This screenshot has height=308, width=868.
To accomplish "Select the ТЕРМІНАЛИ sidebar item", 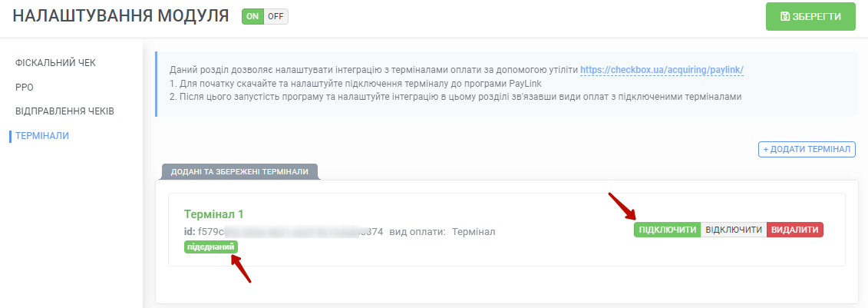I will pos(42,136).
